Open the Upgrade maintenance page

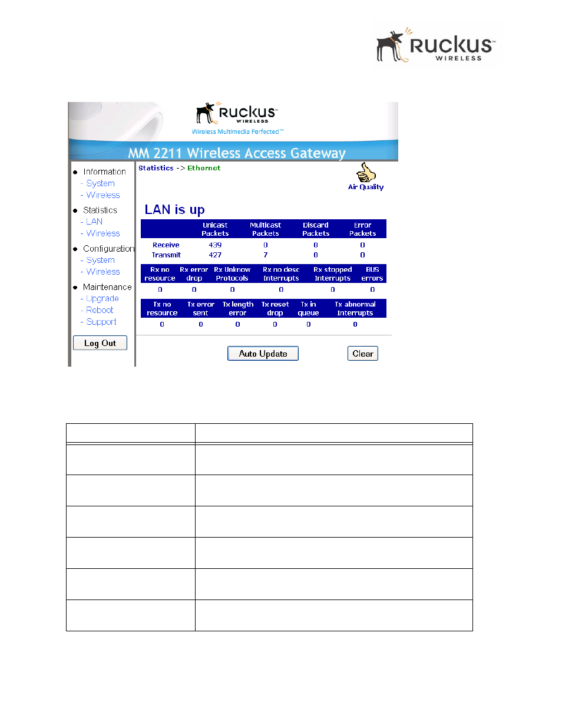[x=103, y=299]
